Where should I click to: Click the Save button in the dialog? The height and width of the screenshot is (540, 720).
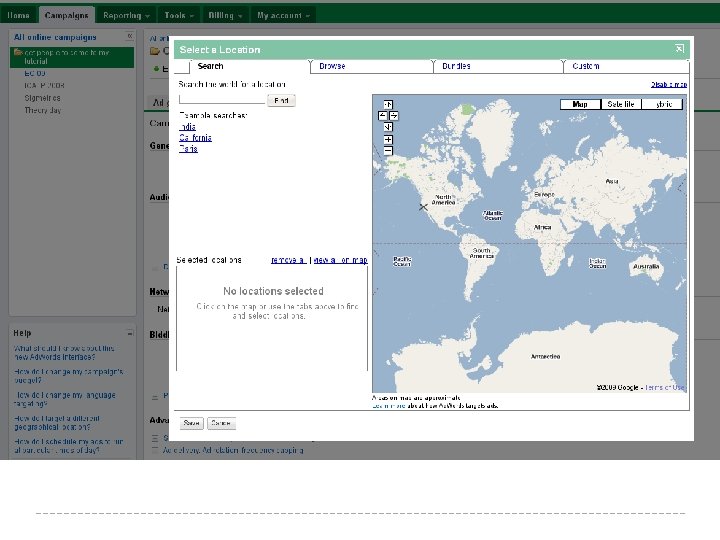click(191, 423)
